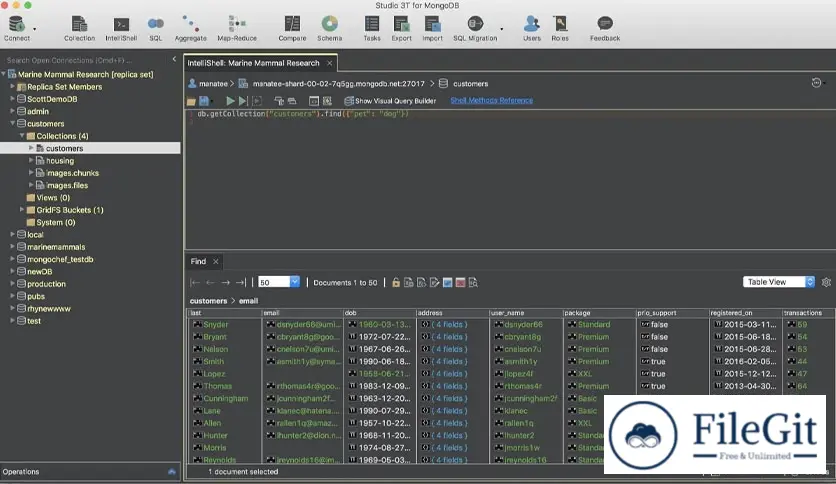836x484 pixels.
Task: Expand the GridFS Buckets (1) folder
Action: pos(22,209)
